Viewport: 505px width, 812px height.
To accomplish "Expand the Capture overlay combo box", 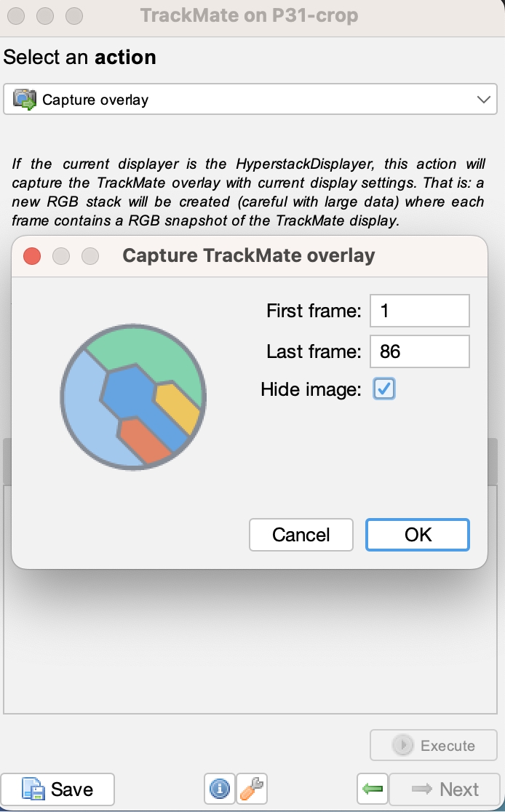I will pyautogui.click(x=250, y=99).
